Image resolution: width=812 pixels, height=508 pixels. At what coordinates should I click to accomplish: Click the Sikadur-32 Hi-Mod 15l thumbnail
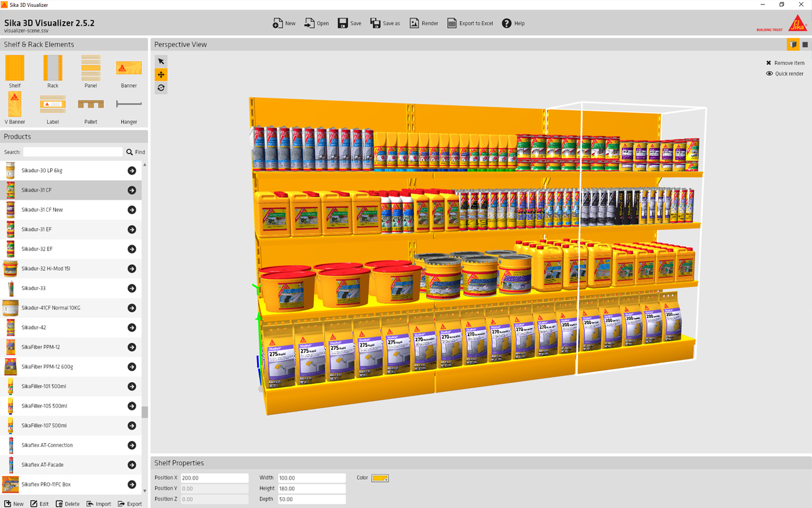click(10, 269)
